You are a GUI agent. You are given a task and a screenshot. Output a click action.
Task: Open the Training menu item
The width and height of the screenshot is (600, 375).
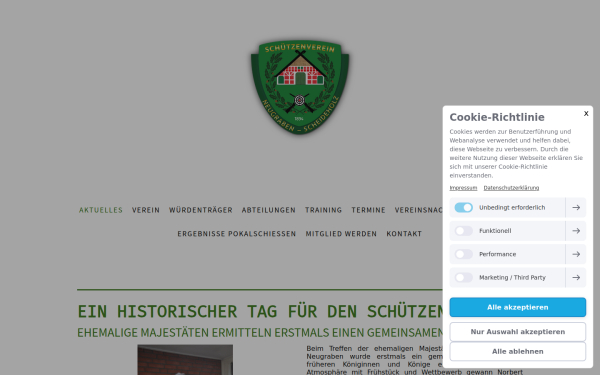coord(323,210)
